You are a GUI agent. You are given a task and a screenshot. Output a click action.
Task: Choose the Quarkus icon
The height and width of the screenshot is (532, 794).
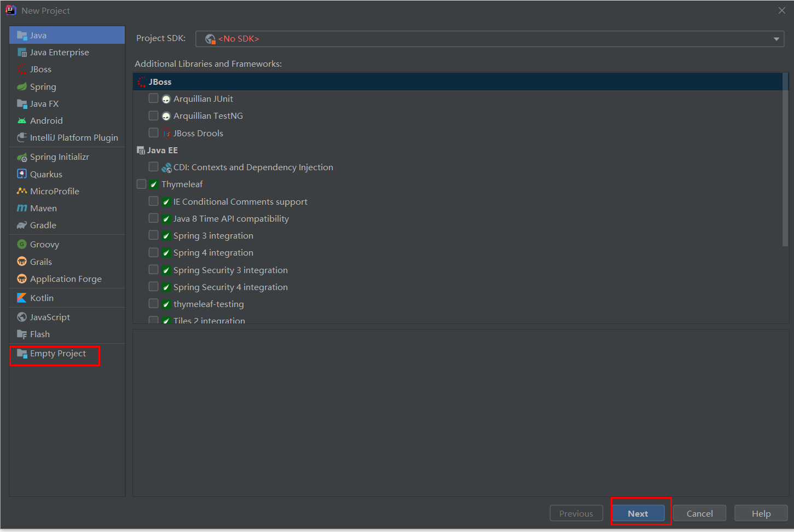pyautogui.click(x=22, y=174)
